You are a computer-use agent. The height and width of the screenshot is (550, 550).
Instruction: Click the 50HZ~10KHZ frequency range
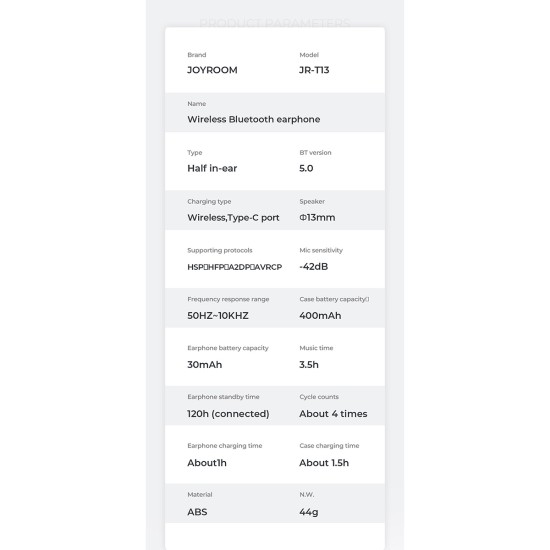point(218,316)
